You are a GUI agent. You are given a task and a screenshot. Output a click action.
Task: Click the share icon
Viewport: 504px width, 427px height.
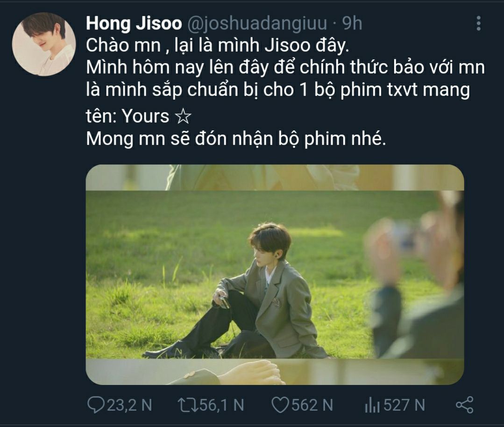pyautogui.click(x=464, y=405)
